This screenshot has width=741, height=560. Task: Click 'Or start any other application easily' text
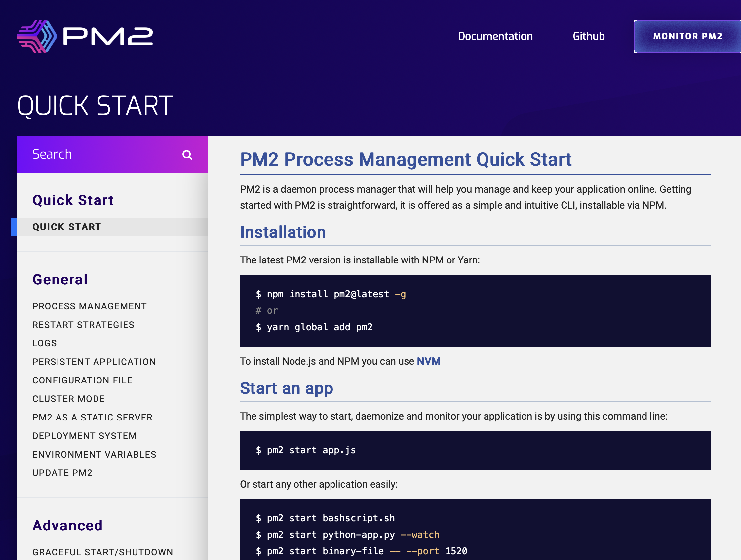tap(319, 484)
